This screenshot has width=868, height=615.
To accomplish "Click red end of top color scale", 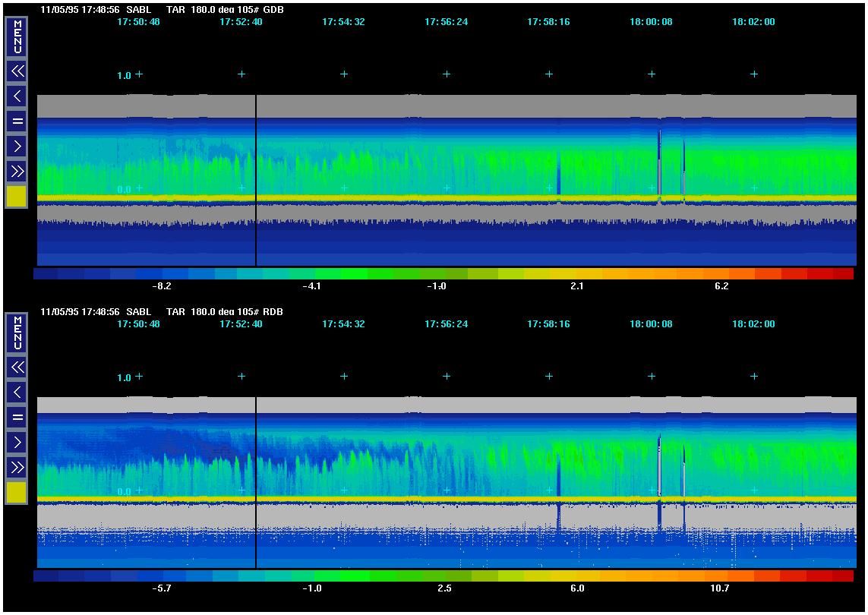I will coord(843,274).
